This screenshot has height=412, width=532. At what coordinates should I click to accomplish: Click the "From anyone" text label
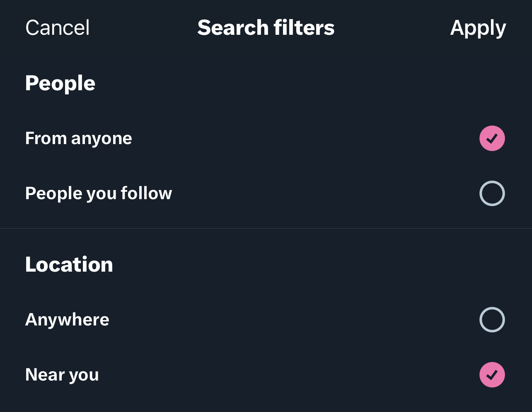pos(79,138)
